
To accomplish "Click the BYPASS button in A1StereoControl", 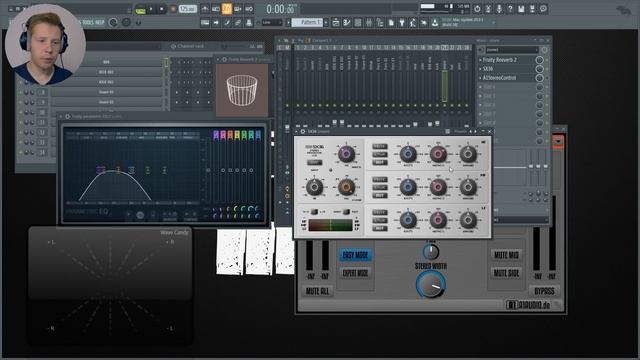I will coord(544,291).
